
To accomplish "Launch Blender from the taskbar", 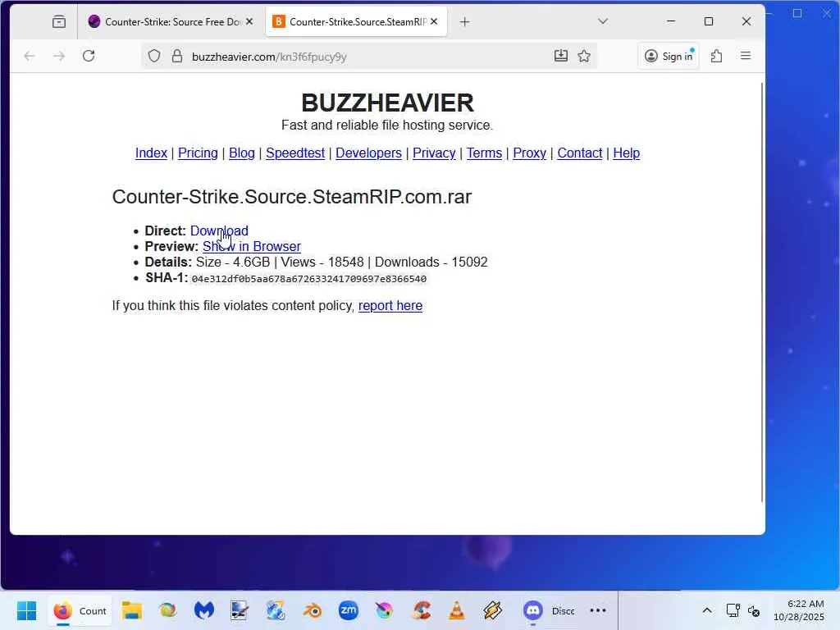I will pos(313,610).
